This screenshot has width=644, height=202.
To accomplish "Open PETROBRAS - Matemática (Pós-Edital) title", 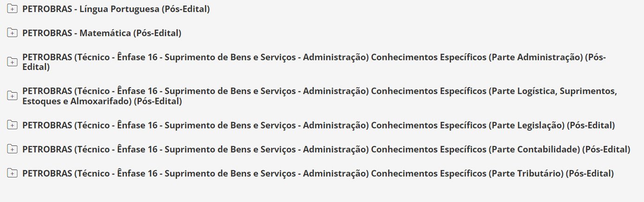I will [x=102, y=33].
